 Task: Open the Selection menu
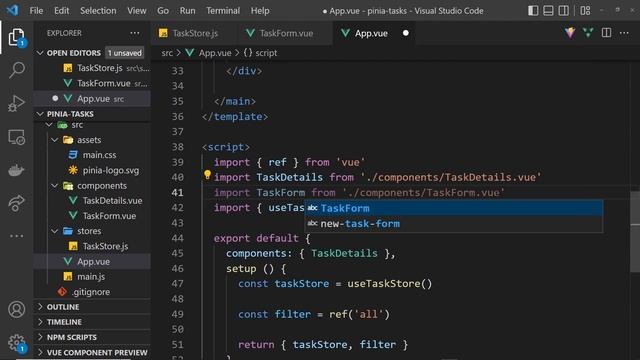click(98, 11)
